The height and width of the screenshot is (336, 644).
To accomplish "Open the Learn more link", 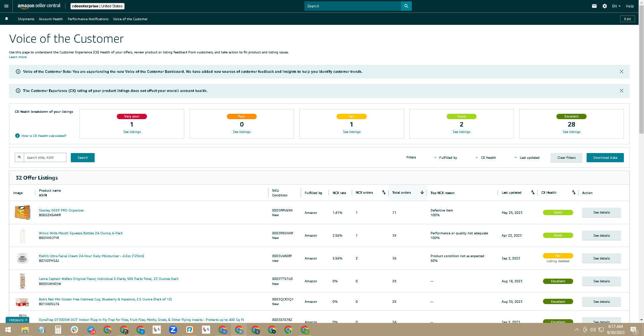I will coord(18,57).
